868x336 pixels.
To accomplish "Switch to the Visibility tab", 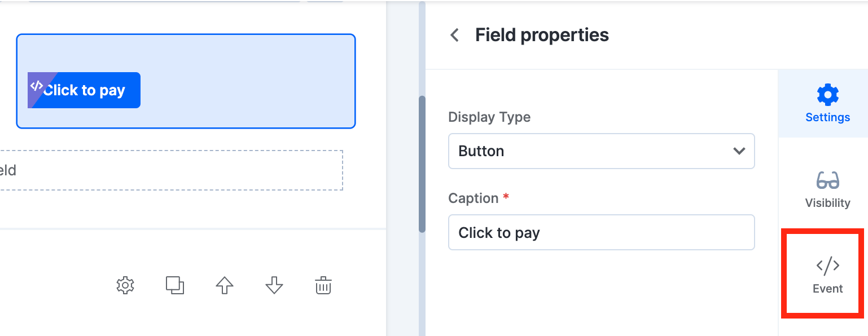I will [827, 189].
